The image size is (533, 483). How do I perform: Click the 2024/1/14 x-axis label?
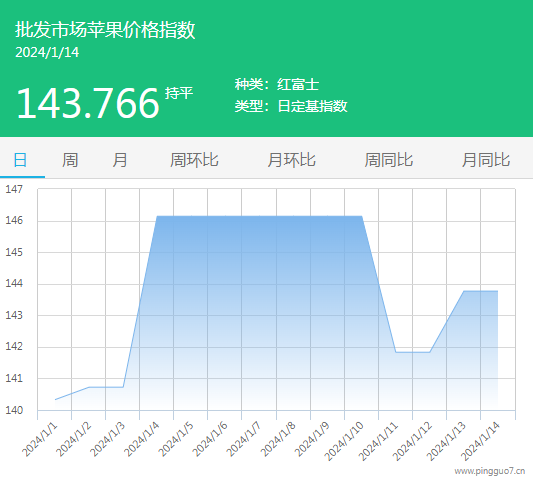[x=480, y=441]
